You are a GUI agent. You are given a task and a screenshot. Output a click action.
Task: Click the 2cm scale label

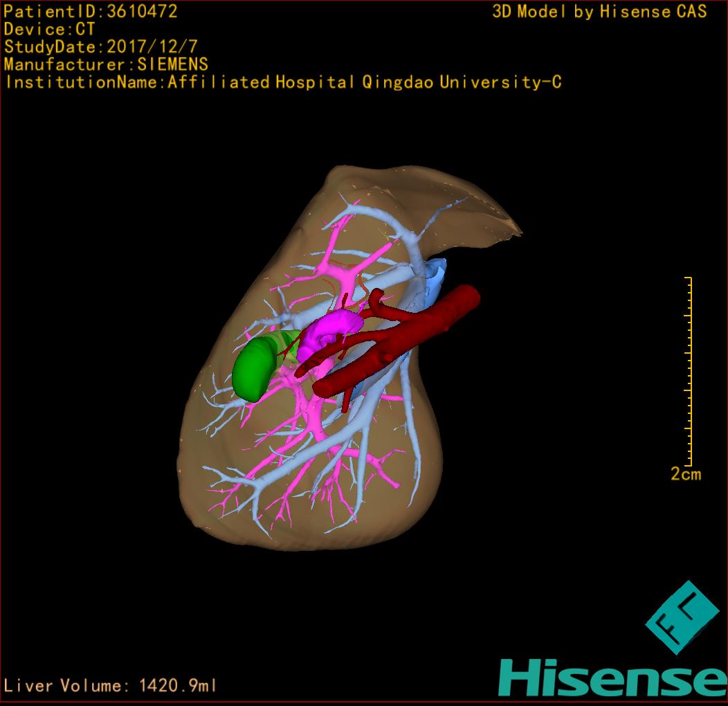[686, 473]
